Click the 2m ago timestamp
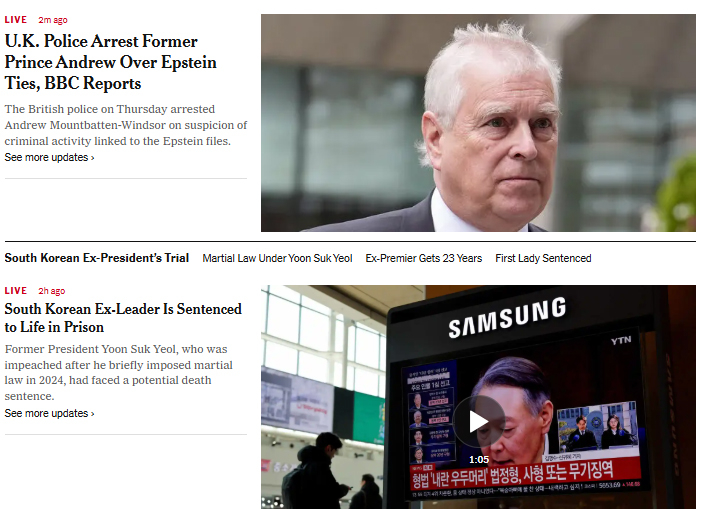The image size is (704, 509). click(53, 20)
